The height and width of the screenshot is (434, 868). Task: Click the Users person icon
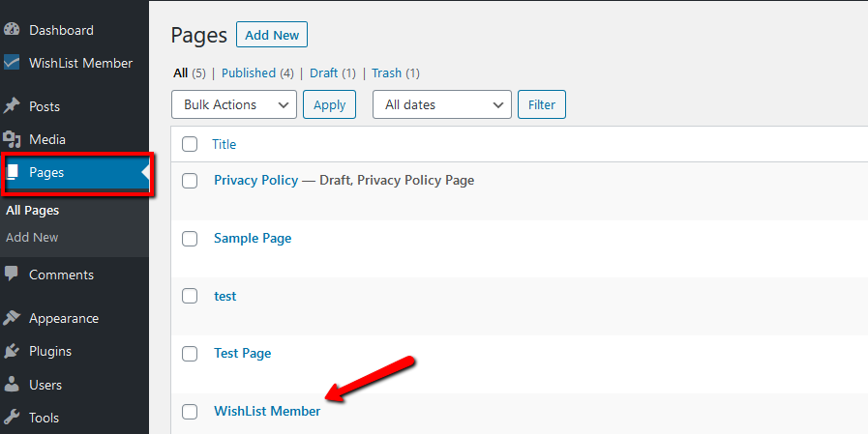(12, 385)
